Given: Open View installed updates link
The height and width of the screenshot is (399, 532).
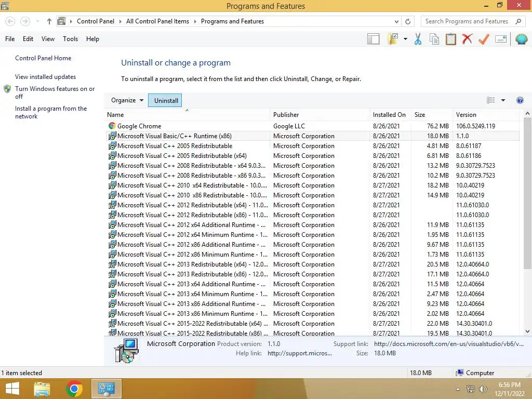Looking at the screenshot, I should click(45, 77).
